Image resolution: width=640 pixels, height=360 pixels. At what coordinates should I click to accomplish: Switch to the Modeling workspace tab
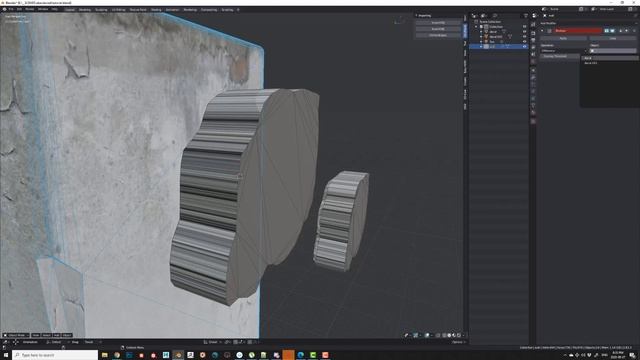tap(84, 9)
